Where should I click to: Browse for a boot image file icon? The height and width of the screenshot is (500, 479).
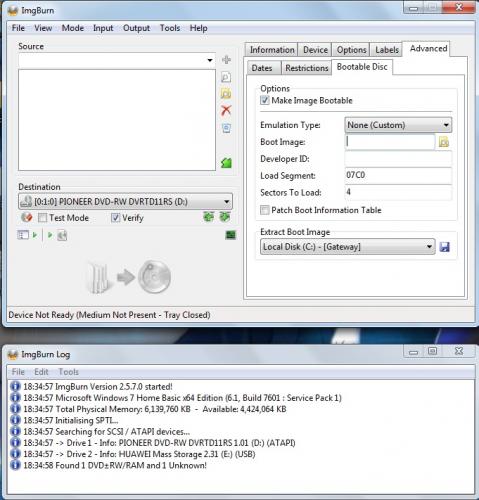point(444,142)
